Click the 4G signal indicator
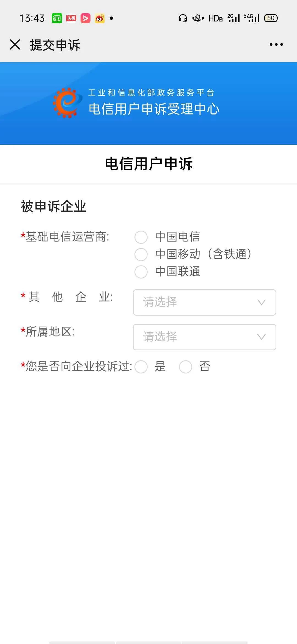The image size is (297, 644). click(251, 18)
